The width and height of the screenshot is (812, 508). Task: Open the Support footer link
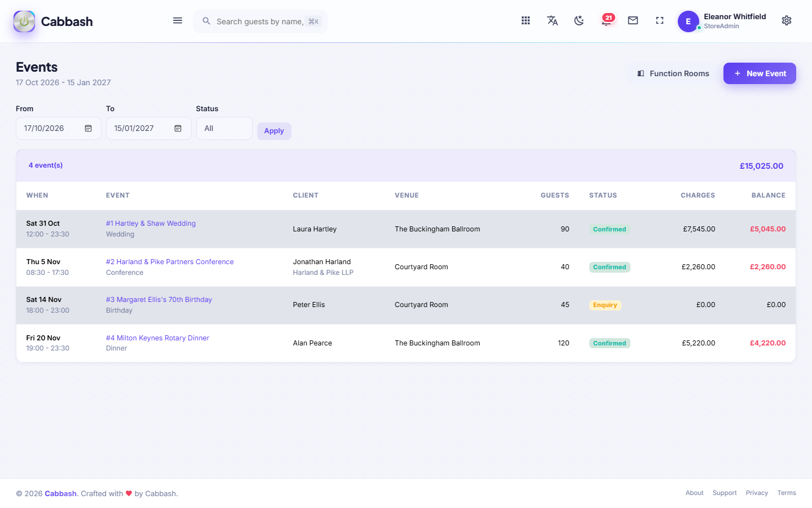[725, 493]
